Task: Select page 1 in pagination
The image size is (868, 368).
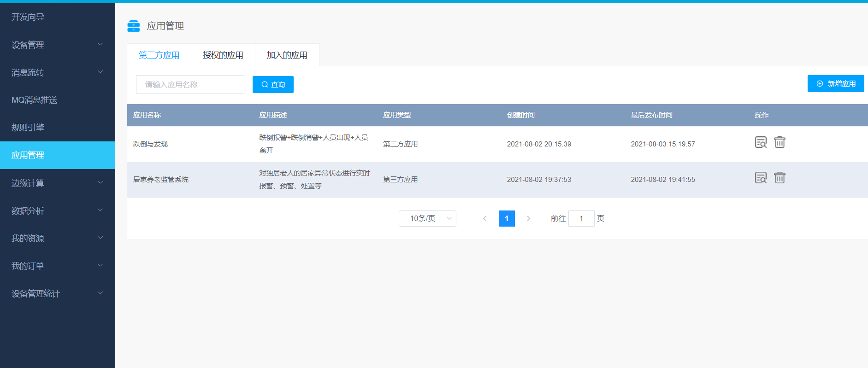Action: 507,218
